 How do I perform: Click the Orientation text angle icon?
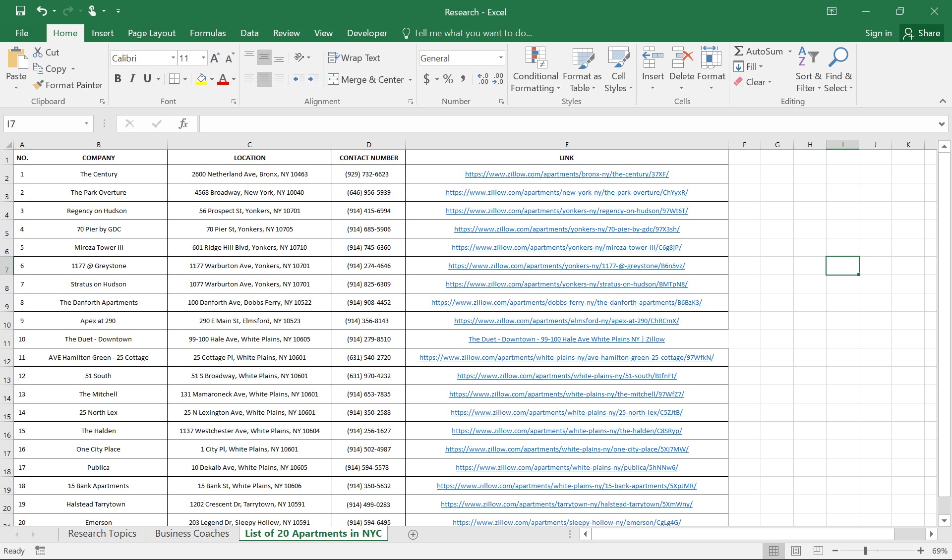tap(299, 57)
